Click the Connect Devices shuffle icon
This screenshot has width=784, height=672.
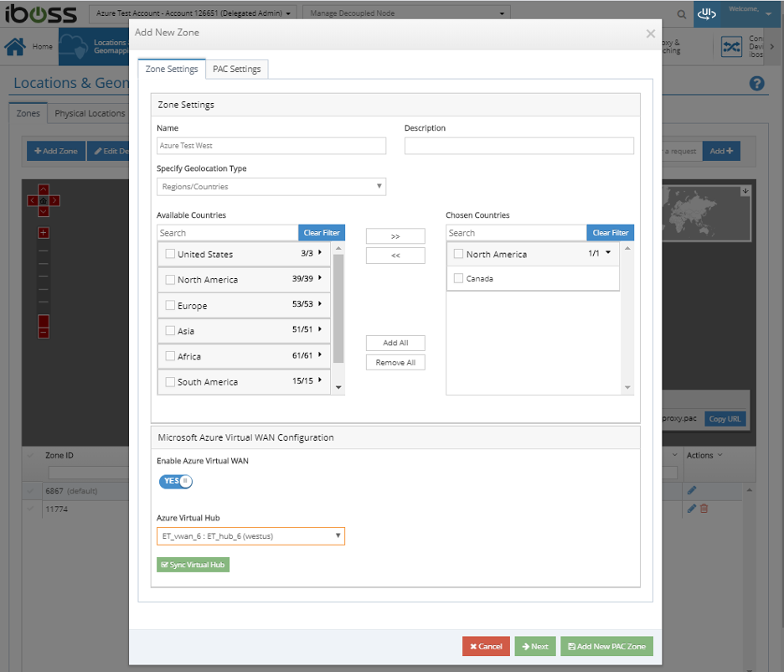[731, 47]
